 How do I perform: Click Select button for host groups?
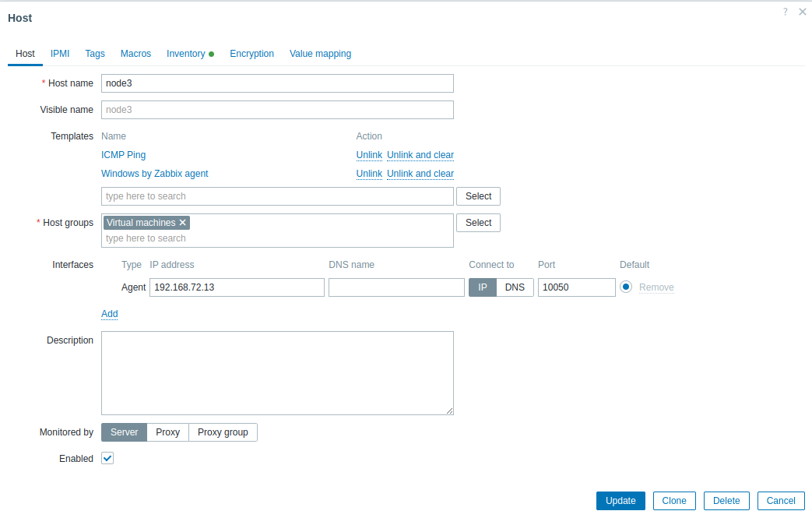479,223
